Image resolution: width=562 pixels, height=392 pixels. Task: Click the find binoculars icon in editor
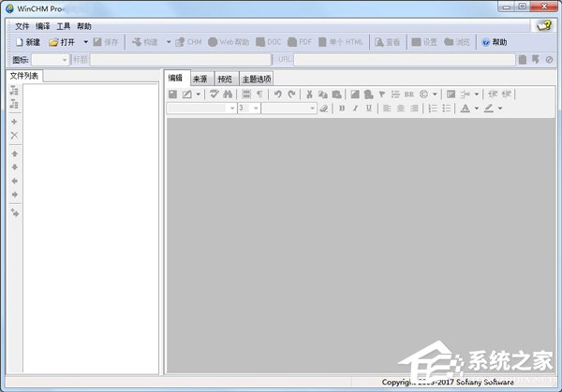[228, 94]
